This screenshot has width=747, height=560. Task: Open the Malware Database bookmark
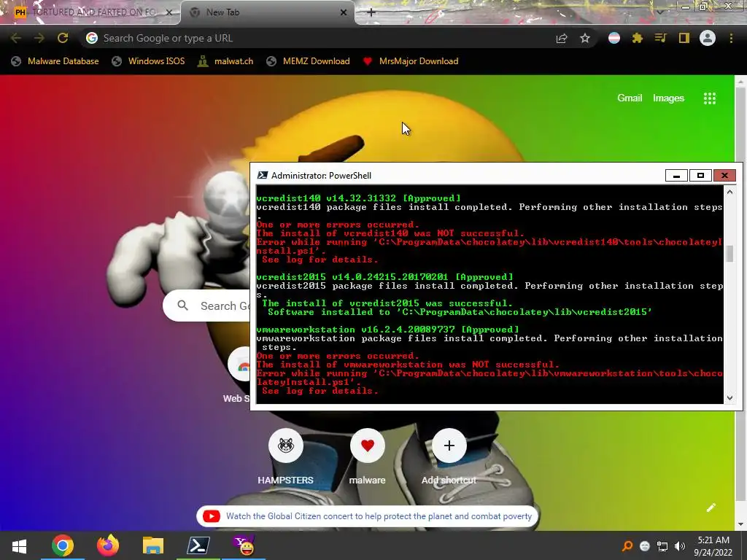tap(55, 61)
